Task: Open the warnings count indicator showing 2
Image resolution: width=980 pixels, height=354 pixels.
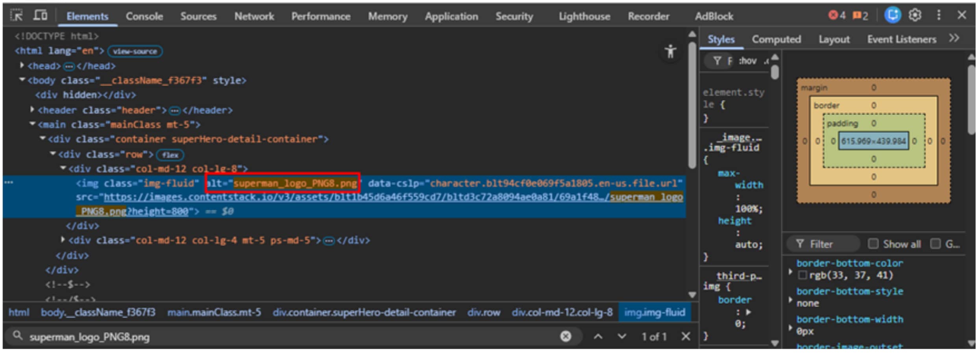Action: [860, 16]
